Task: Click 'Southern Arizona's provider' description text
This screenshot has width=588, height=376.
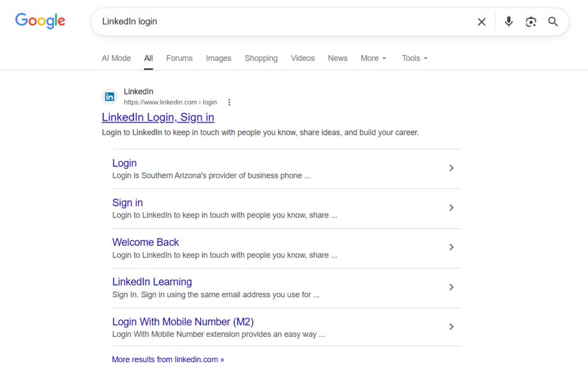Action: [211, 176]
